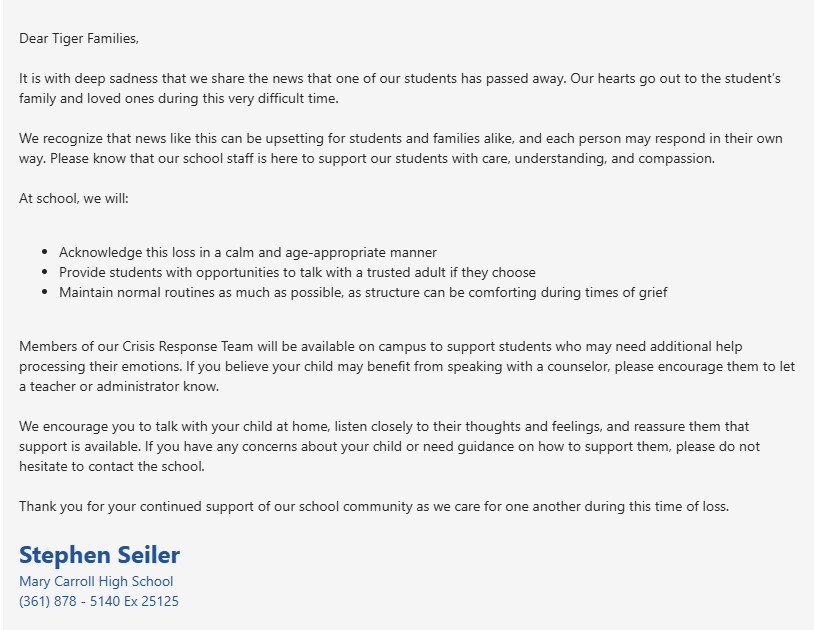The height and width of the screenshot is (630, 814).
Task: Click the Stephen Seiler signature name
Action: coord(100,555)
